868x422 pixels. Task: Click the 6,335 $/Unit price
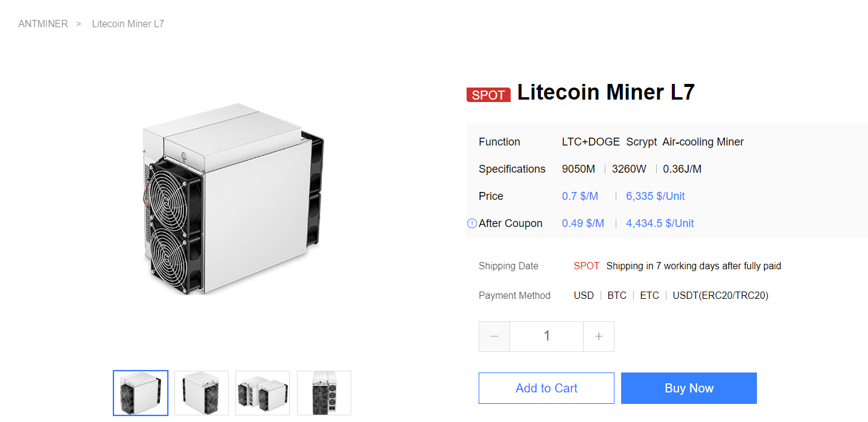(656, 196)
